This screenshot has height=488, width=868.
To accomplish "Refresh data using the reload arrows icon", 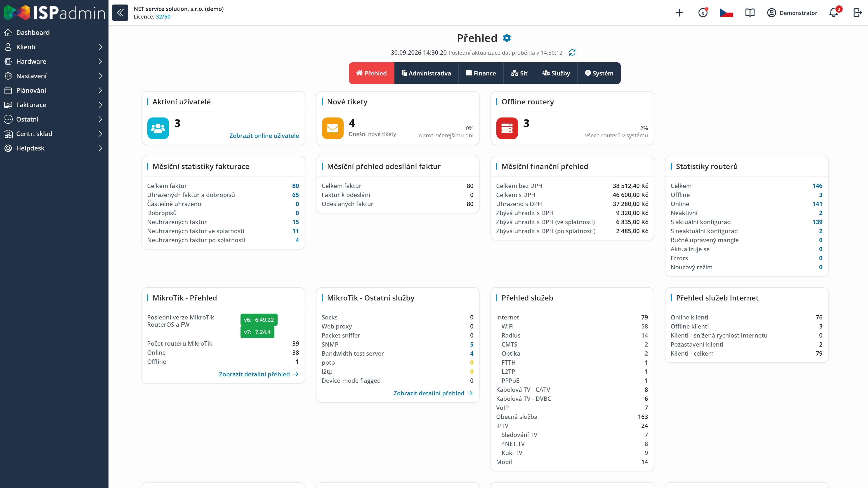I will pos(572,53).
